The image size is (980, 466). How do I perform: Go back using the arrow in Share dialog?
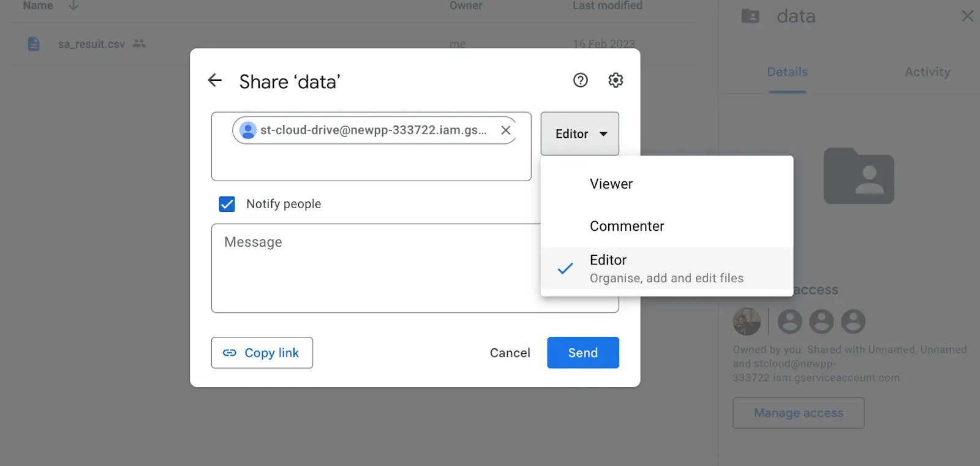click(214, 80)
